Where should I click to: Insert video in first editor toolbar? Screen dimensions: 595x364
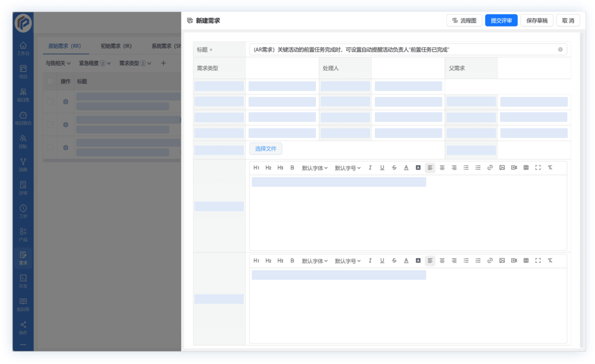click(514, 168)
